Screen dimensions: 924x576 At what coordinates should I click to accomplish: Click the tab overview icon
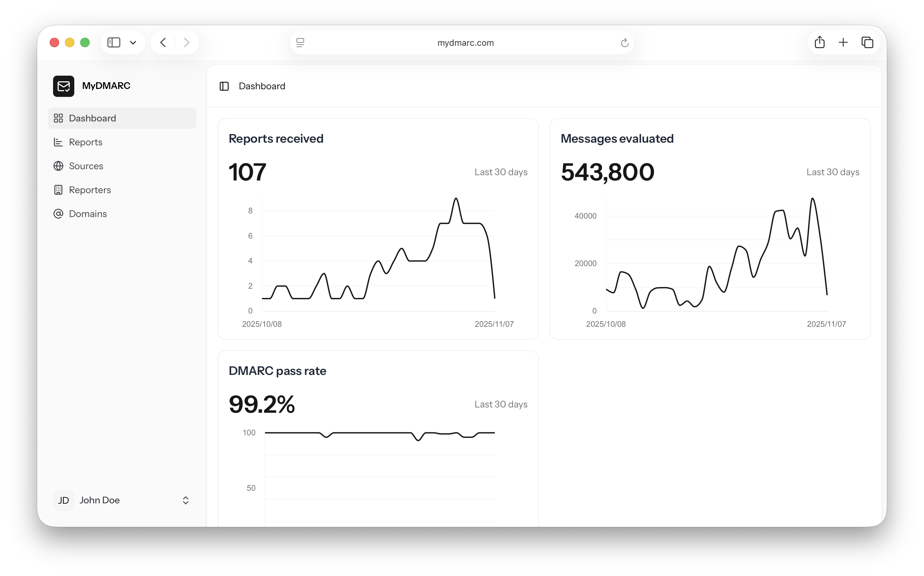pos(868,42)
